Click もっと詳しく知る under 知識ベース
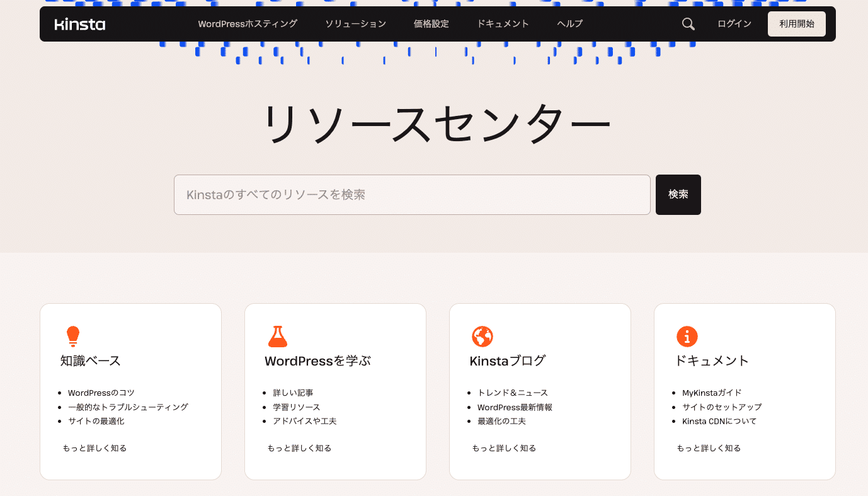Viewport: 868px width, 496px height. [x=94, y=447]
